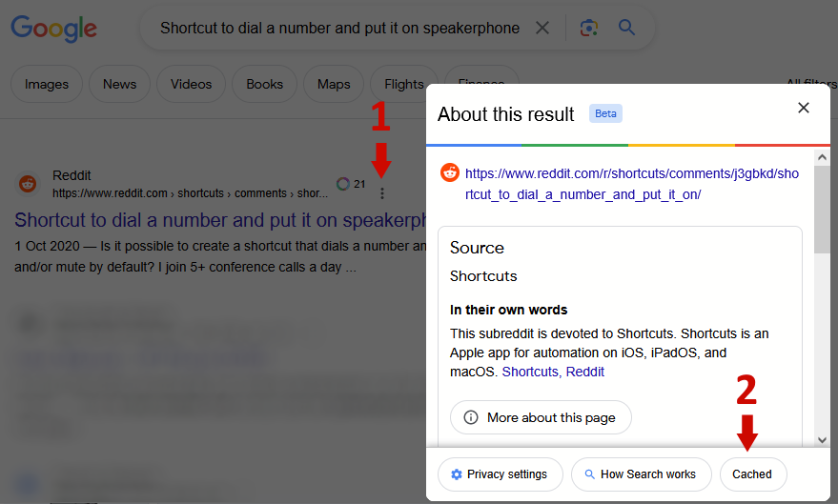This screenshot has height=504, width=838.
Task: Click the Source heading in the panel
Action: [x=477, y=248]
